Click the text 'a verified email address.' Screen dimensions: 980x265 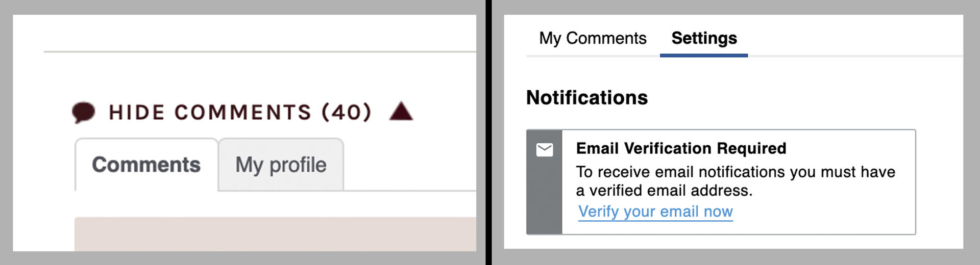tap(665, 191)
